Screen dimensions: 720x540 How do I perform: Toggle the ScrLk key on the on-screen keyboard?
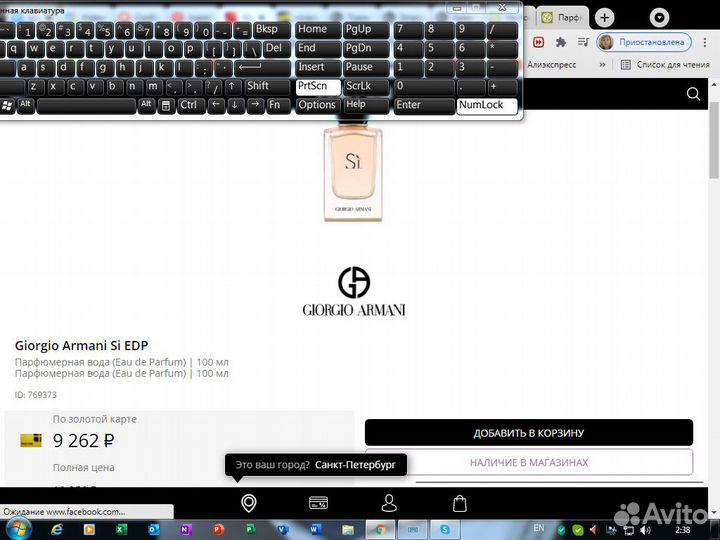click(x=367, y=86)
